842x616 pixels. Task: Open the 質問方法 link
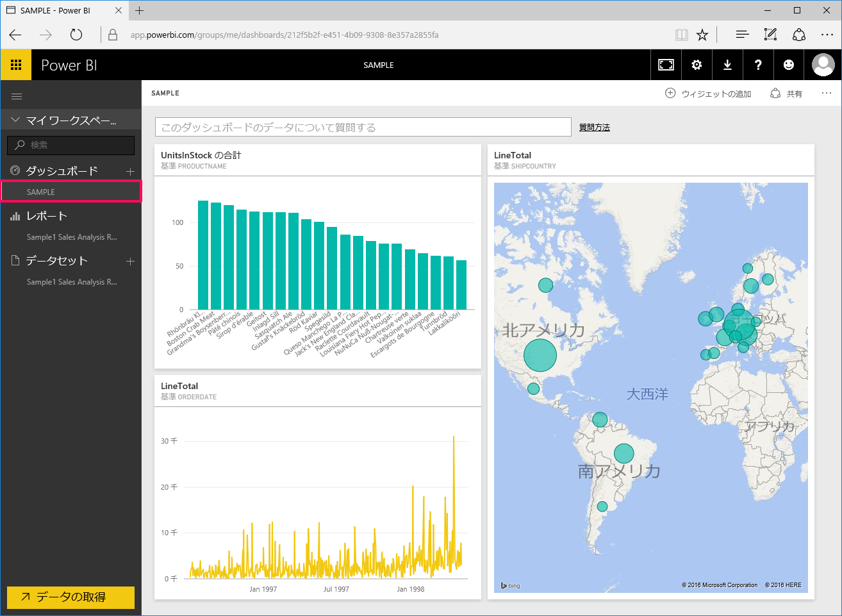594,128
